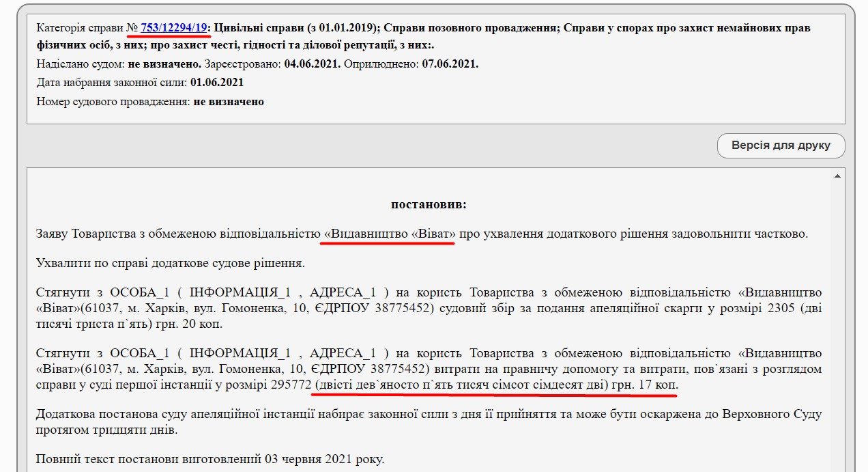The image size is (868, 472).
Task: Click the legal force date '01.06.2021'
Action: click(x=217, y=83)
